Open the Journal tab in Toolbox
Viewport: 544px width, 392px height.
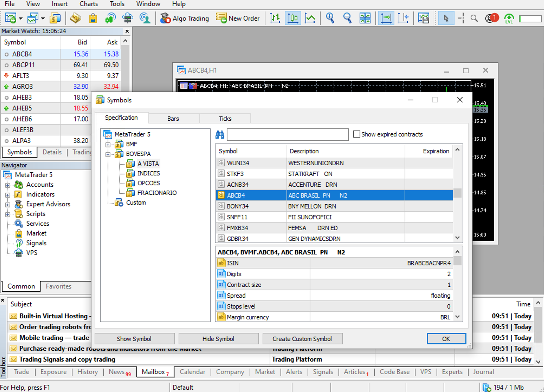pyautogui.click(x=483, y=372)
